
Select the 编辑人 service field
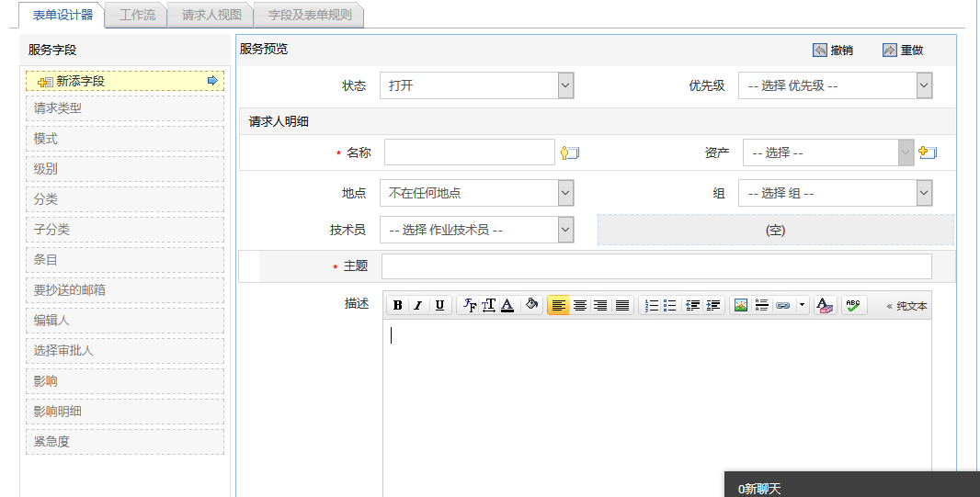pyautogui.click(x=125, y=321)
